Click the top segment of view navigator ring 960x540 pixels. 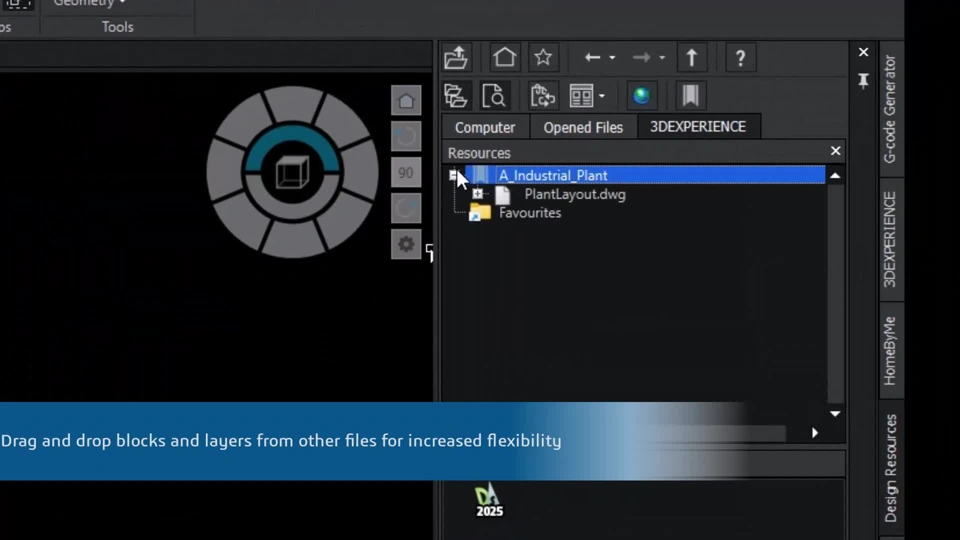(293, 103)
